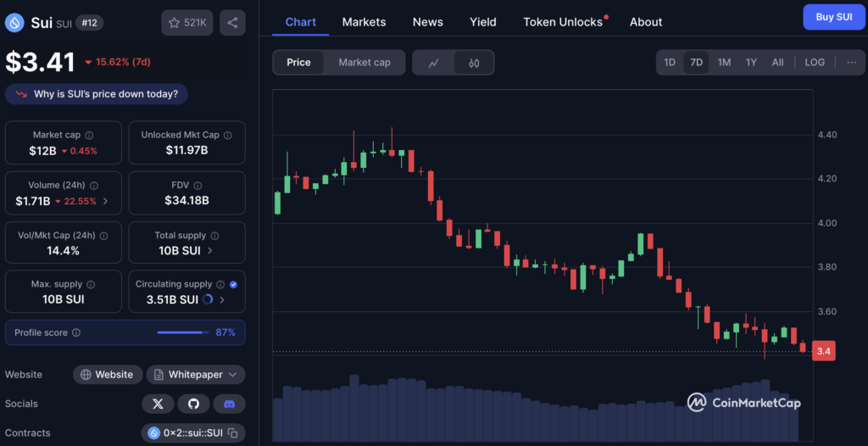Screen dimensions: 868x446
Task: Click the Profile score progress bar
Action: 183,332
